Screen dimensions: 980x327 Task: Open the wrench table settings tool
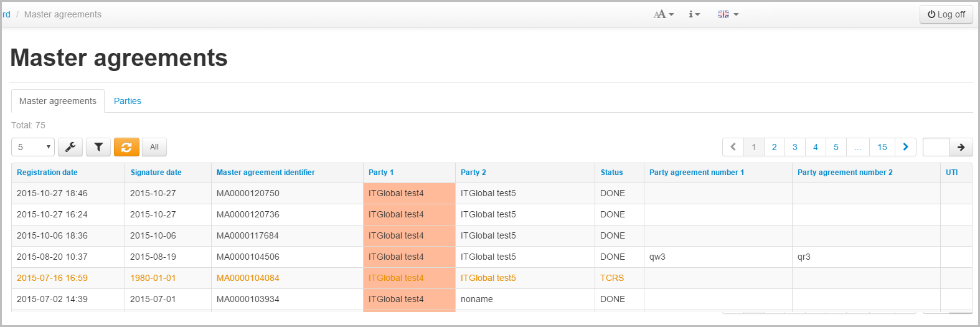coord(70,147)
